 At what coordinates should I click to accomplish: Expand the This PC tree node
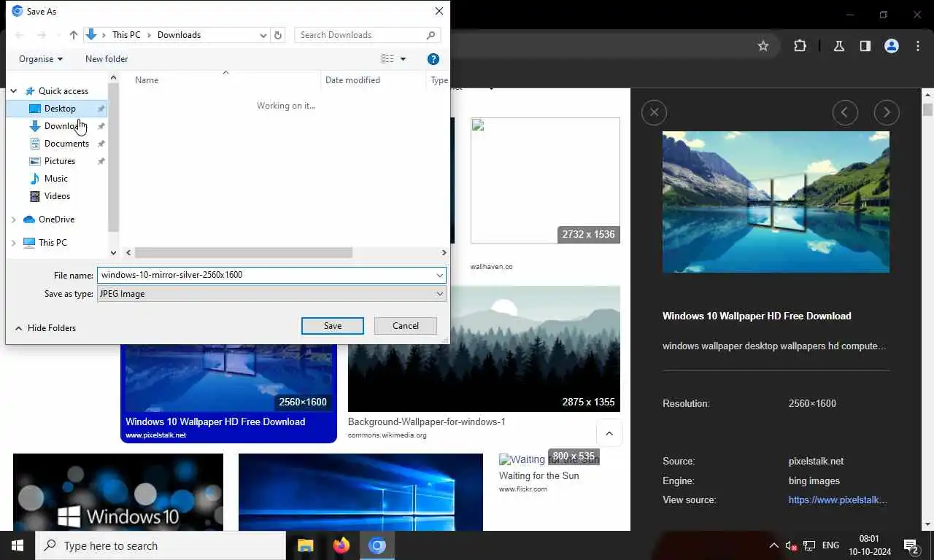pos(14,243)
